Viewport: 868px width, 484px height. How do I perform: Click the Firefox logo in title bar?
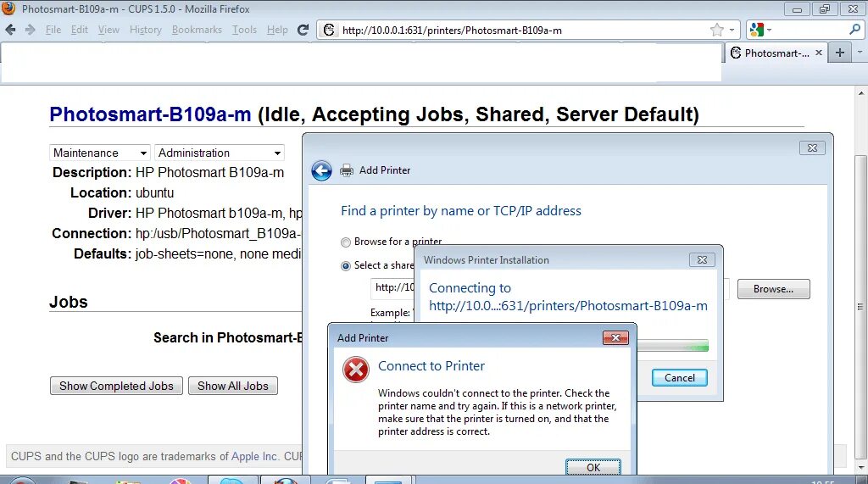(8, 8)
